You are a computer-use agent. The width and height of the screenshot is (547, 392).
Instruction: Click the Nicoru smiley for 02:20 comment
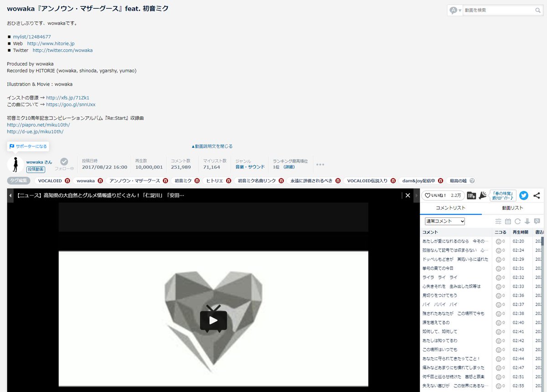tap(498, 241)
